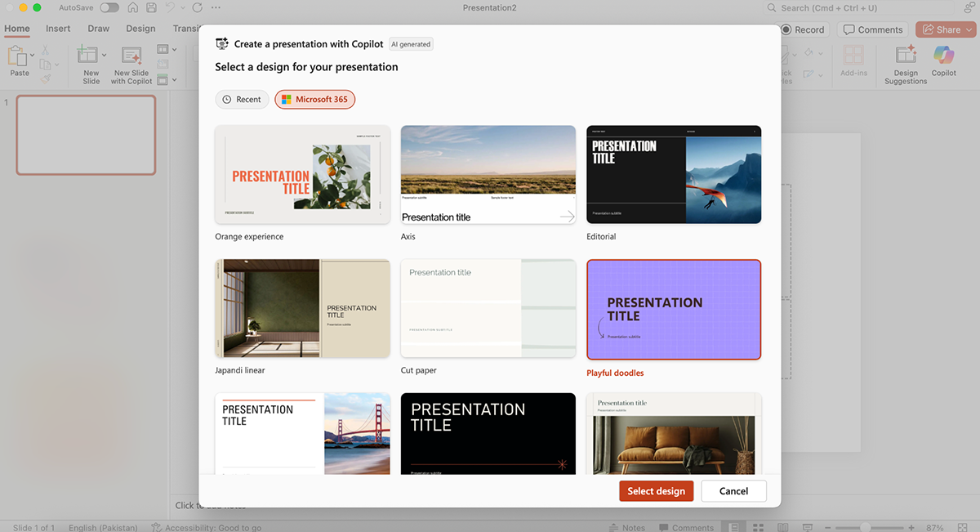Expand the Share button dropdown arrow
This screenshot has height=532, width=980.
tap(969, 29)
